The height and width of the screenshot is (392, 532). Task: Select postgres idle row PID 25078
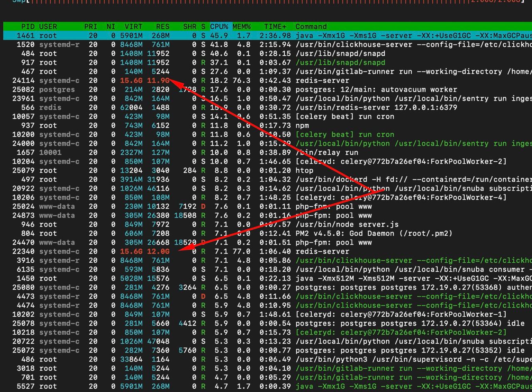click(x=268, y=323)
